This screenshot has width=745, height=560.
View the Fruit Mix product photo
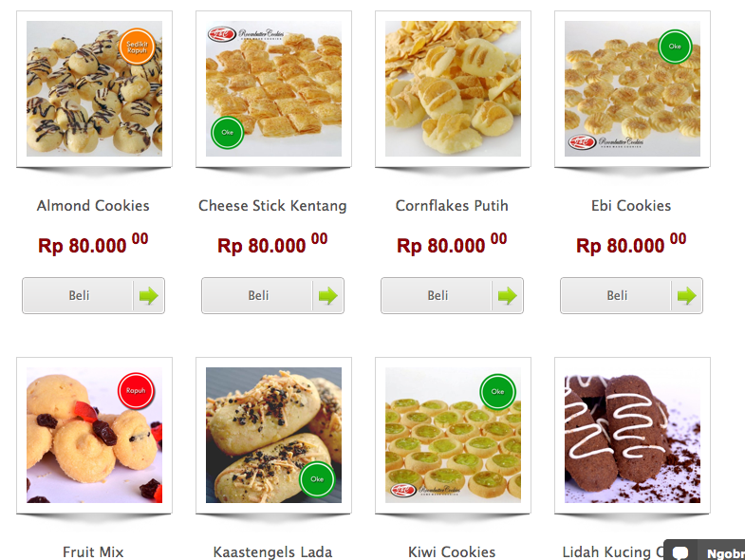point(94,435)
